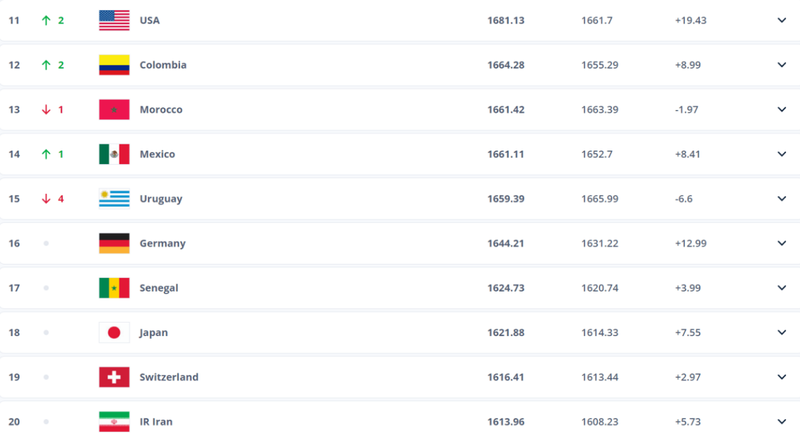The image size is (800, 438).
Task: Click the Japan flag icon
Action: (114, 332)
